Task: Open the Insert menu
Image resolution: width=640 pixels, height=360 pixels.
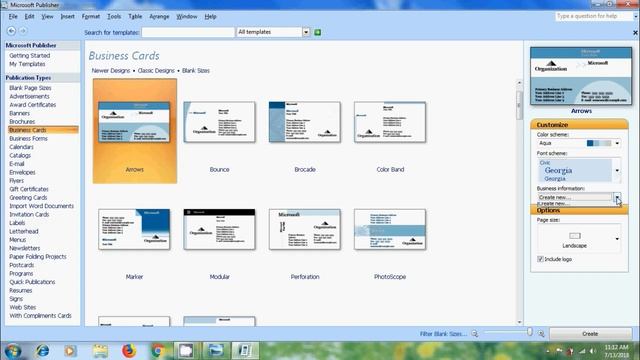Action: coord(68,17)
